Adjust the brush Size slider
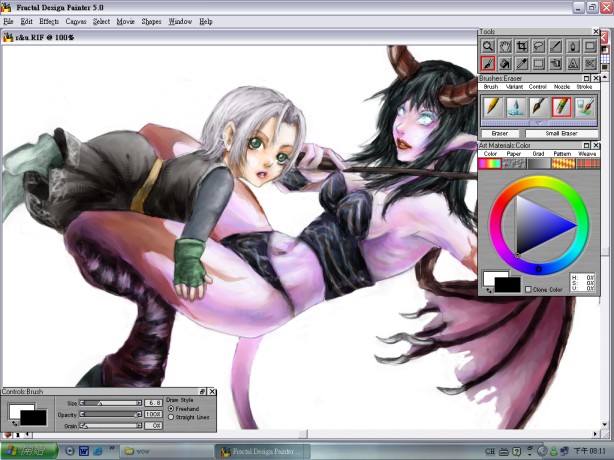This screenshot has width=614, height=460. [110, 403]
